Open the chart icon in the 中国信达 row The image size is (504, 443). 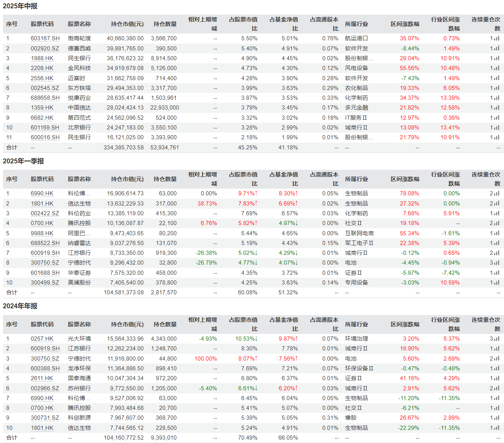497,108
